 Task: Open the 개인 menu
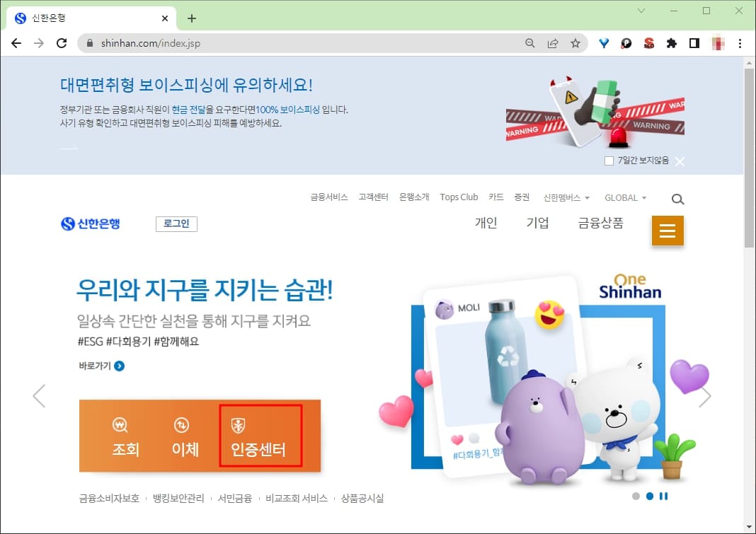pos(486,223)
